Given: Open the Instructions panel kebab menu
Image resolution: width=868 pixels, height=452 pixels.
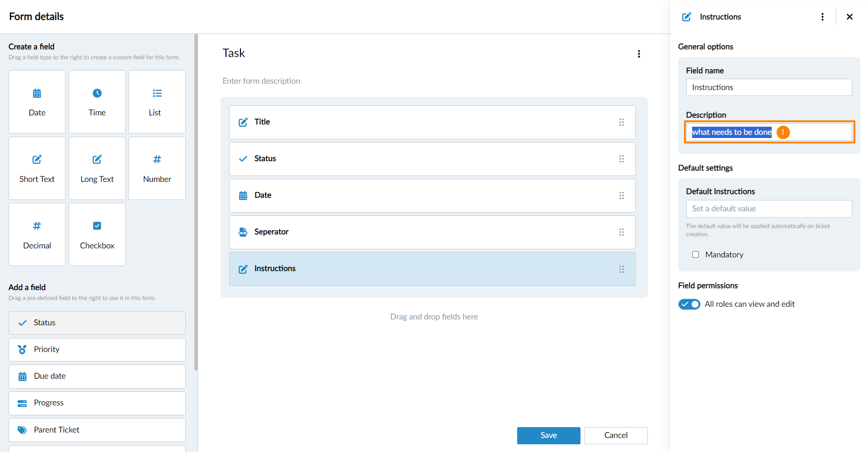Looking at the screenshot, I should (x=822, y=17).
